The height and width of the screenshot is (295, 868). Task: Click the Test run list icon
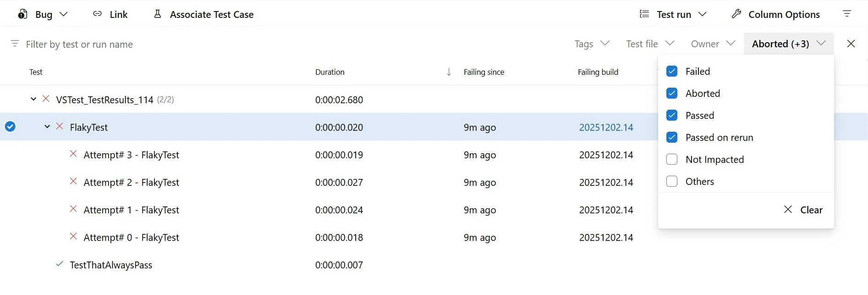tap(644, 14)
